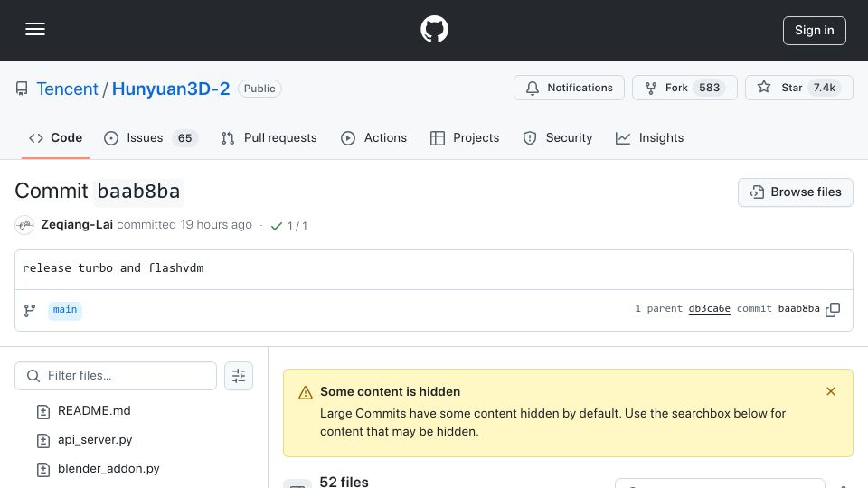
Task: Select blender_addon.py in the file tree
Action: point(108,469)
